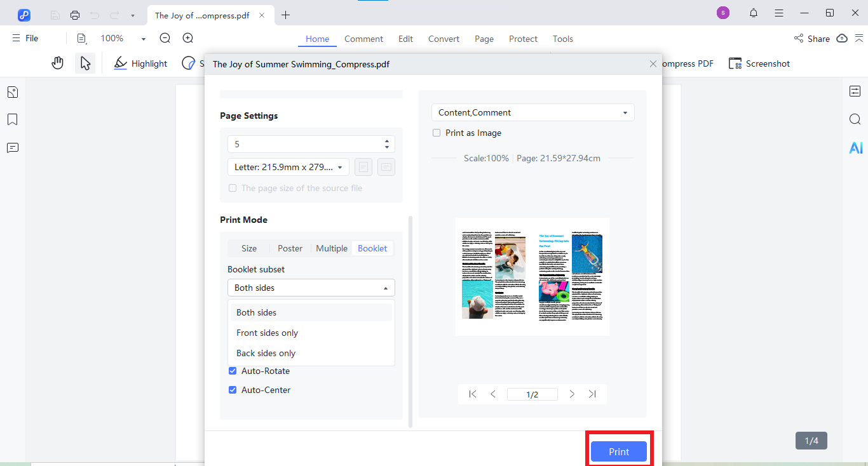Open the Letter paper size dropdown
The width and height of the screenshot is (868, 466).
[288, 167]
